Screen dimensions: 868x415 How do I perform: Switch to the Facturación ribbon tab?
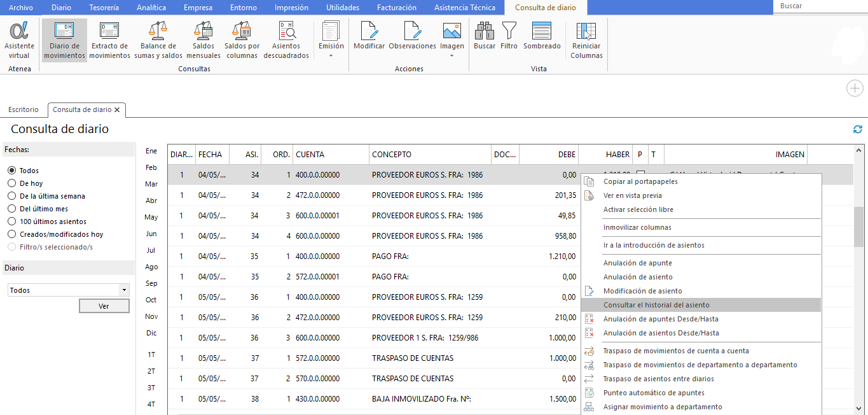pyautogui.click(x=396, y=8)
